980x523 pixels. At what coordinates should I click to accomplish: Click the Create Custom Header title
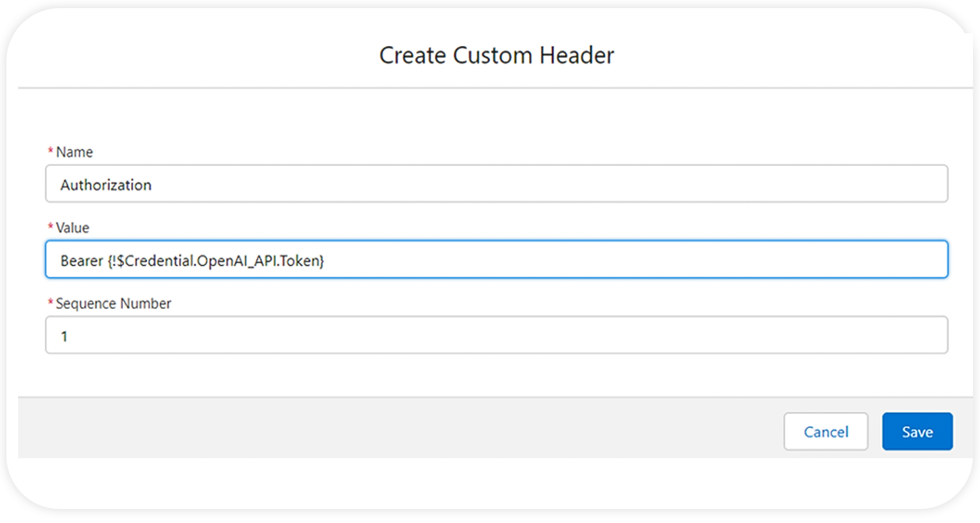click(496, 55)
